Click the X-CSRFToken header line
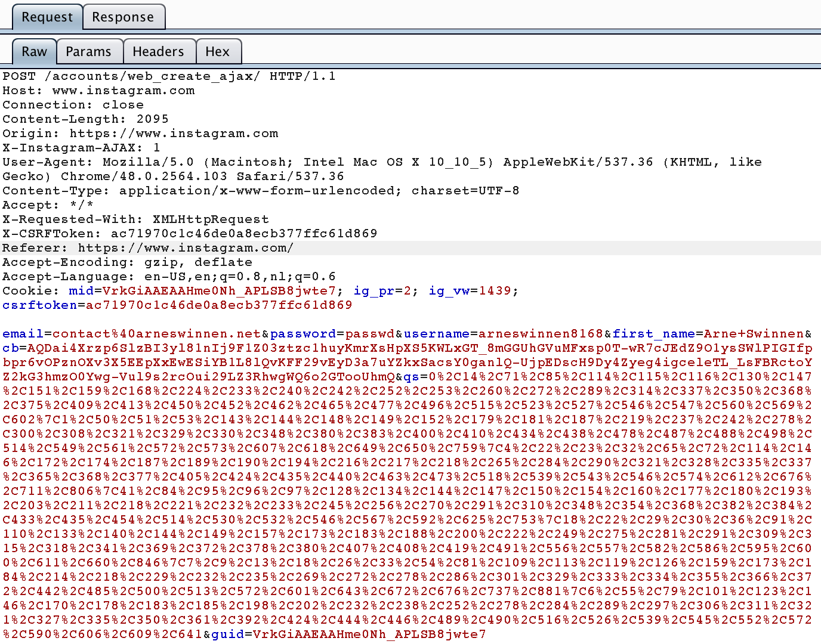Image resolution: width=821 pixels, height=644 pixels. (190, 234)
